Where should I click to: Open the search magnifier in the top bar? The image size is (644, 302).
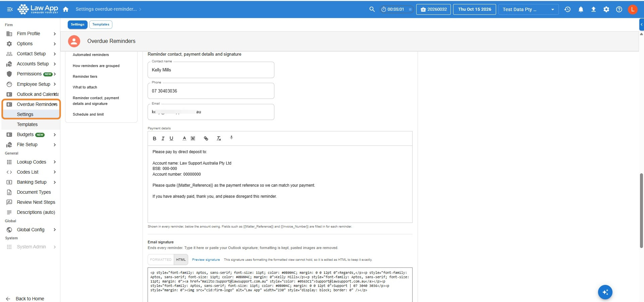click(x=372, y=9)
